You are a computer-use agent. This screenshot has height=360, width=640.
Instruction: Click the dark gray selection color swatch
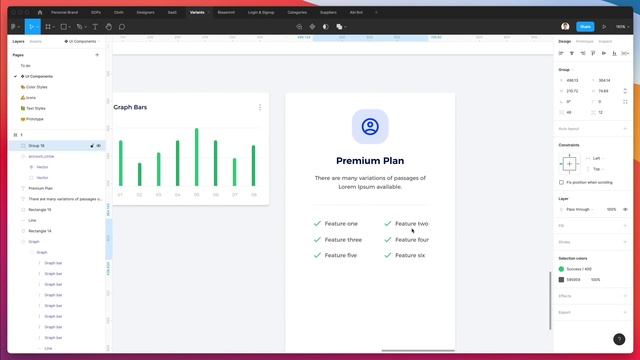pyautogui.click(x=561, y=280)
